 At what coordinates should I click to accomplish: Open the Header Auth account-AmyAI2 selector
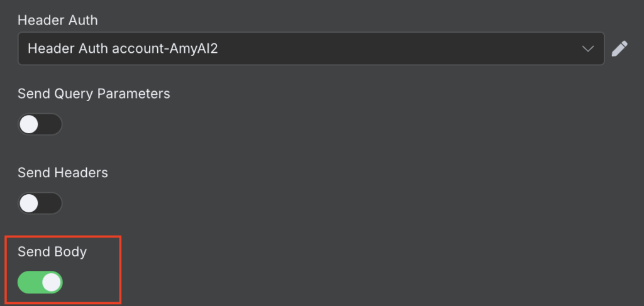[x=311, y=48]
